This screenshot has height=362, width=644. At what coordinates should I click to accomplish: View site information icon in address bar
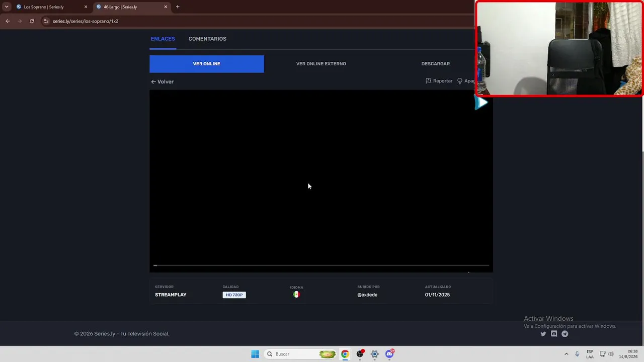(46, 21)
